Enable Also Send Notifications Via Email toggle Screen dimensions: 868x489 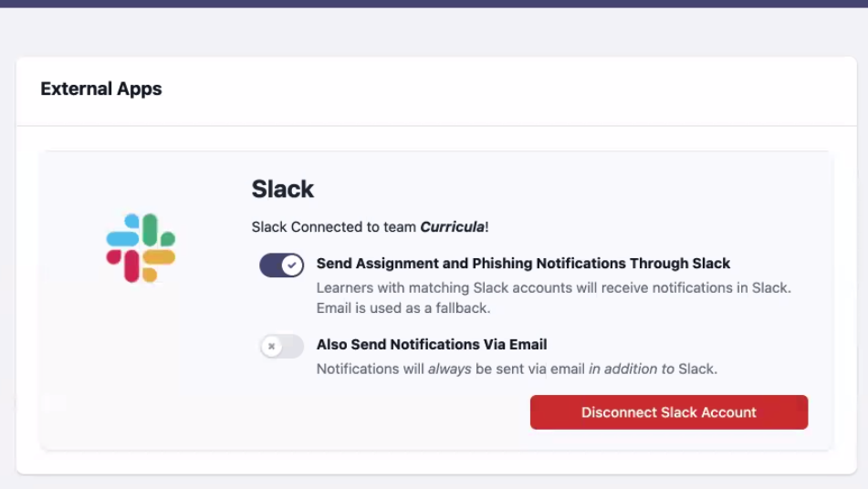[x=282, y=347]
